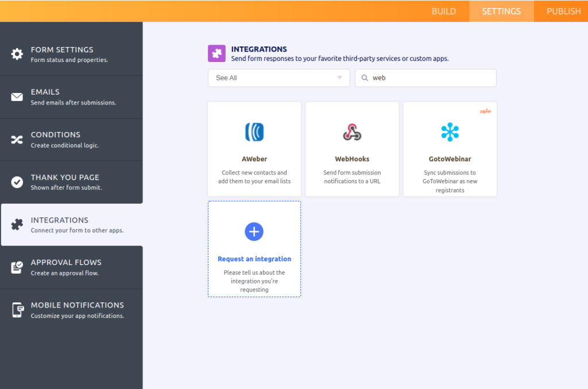Click the Approval Flows clipboard icon

point(17,267)
